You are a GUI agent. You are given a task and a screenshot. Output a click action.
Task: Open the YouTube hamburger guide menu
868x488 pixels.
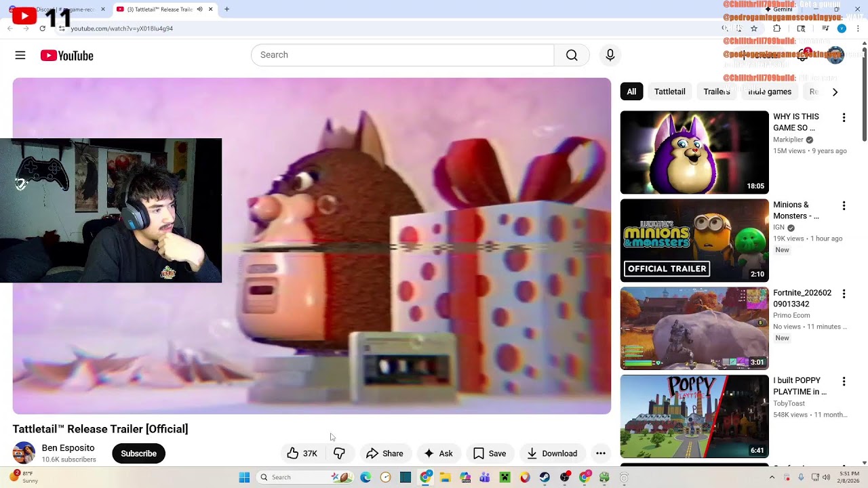click(x=20, y=56)
